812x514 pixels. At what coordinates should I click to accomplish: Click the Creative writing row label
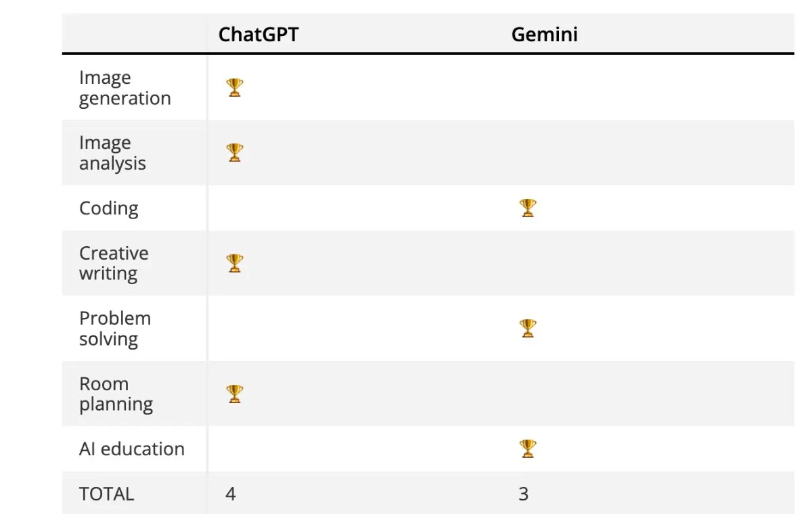coord(114,263)
